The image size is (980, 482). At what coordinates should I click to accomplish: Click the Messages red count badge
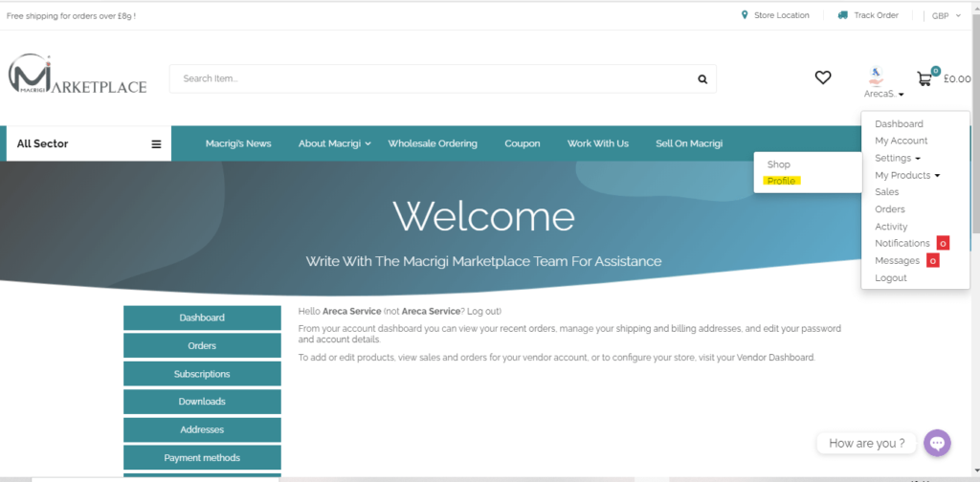(x=933, y=261)
